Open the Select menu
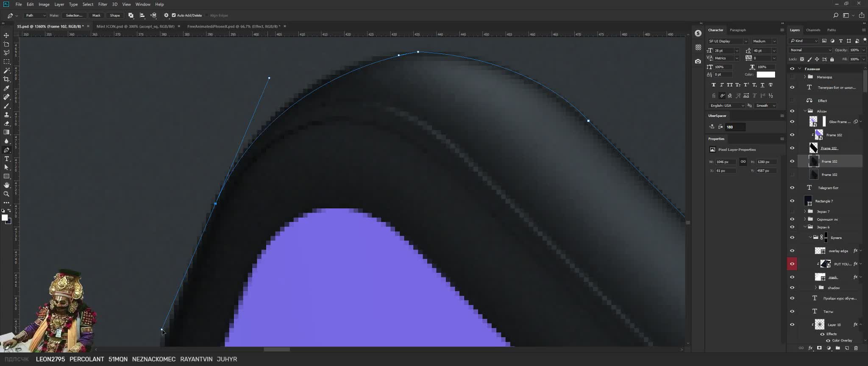 coord(88,4)
